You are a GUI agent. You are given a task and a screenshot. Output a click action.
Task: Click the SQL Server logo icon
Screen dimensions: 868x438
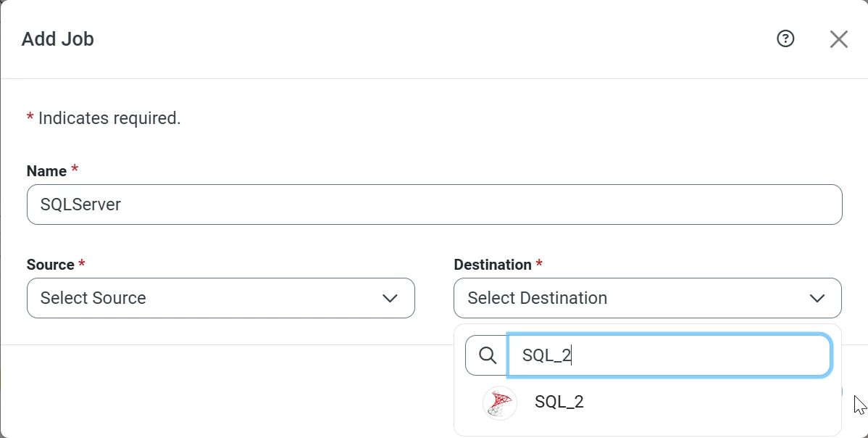(499, 403)
